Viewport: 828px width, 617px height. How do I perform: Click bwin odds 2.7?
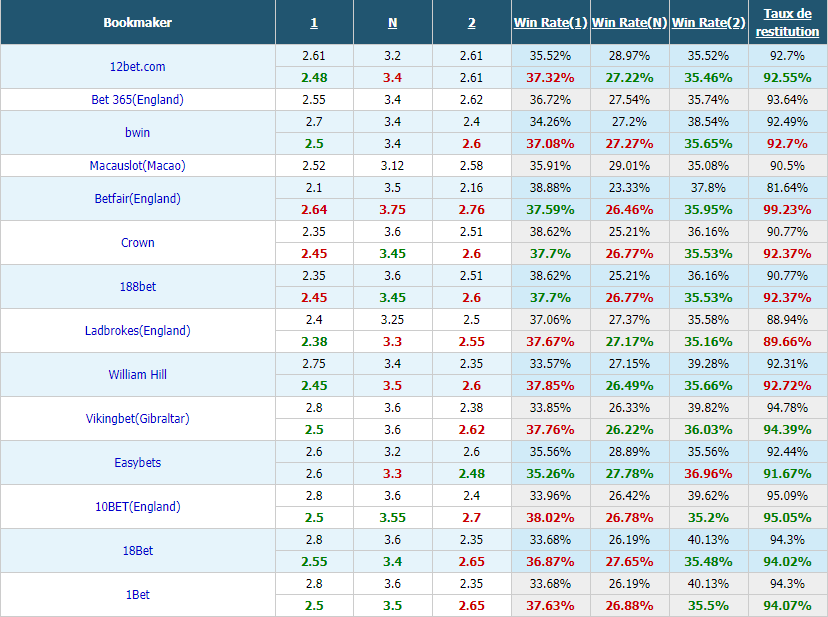pos(314,121)
